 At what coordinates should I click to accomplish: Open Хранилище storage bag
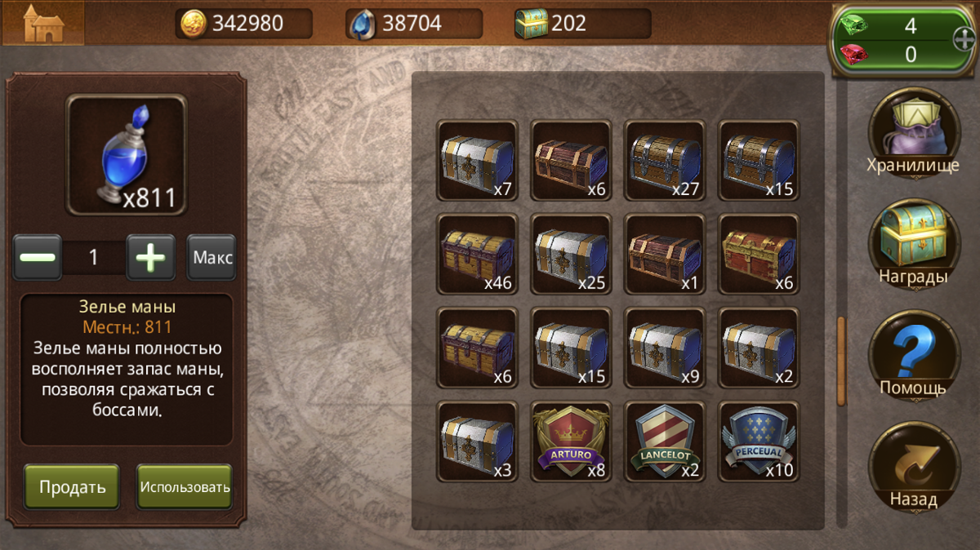pyautogui.click(x=913, y=133)
